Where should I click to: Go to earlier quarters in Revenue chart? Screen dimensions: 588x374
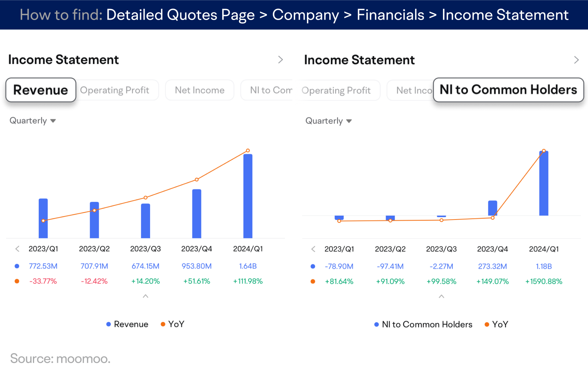[x=17, y=249]
